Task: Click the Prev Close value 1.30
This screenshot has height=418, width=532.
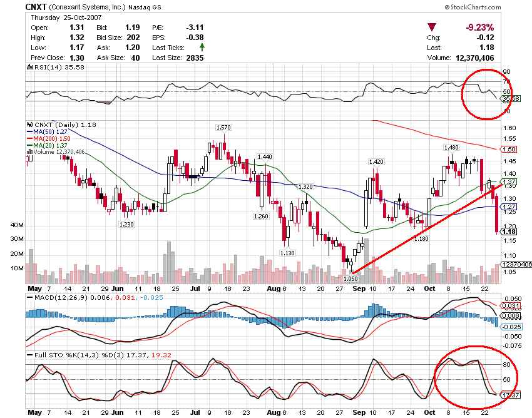Action: point(77,58)
